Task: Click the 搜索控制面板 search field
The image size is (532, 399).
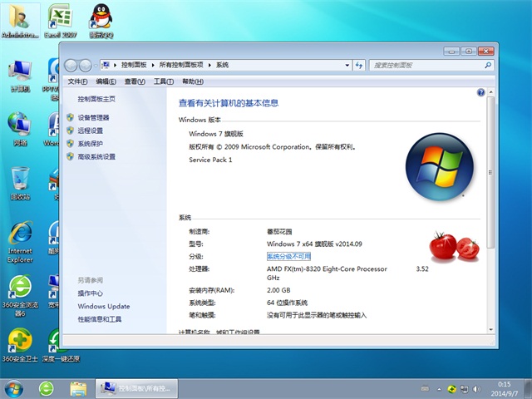Action: pyautogui.click(x=424, y=65)
